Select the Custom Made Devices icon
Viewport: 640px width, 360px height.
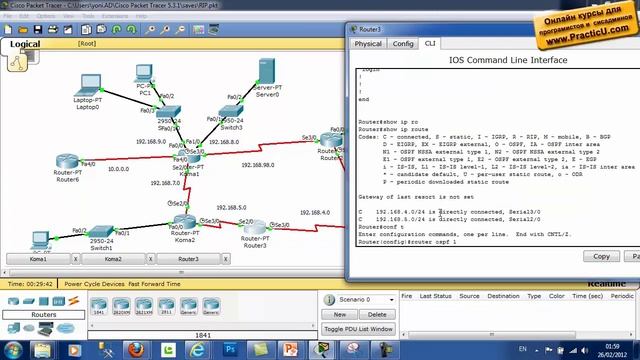[x=45, y=329]
